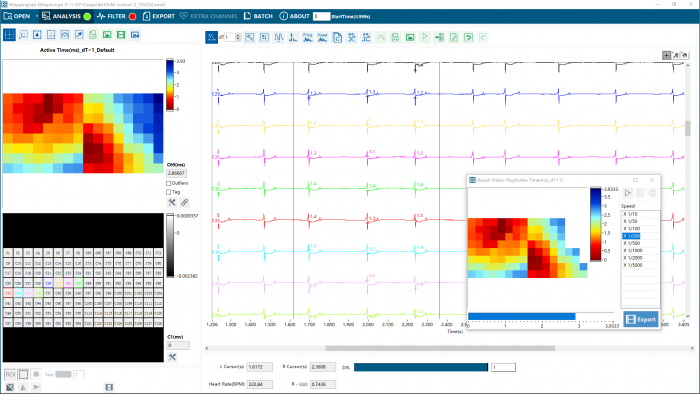Screen dimensions: 700x394
Task: Click the green image icon in map toolbar
Action: (107, 35)
